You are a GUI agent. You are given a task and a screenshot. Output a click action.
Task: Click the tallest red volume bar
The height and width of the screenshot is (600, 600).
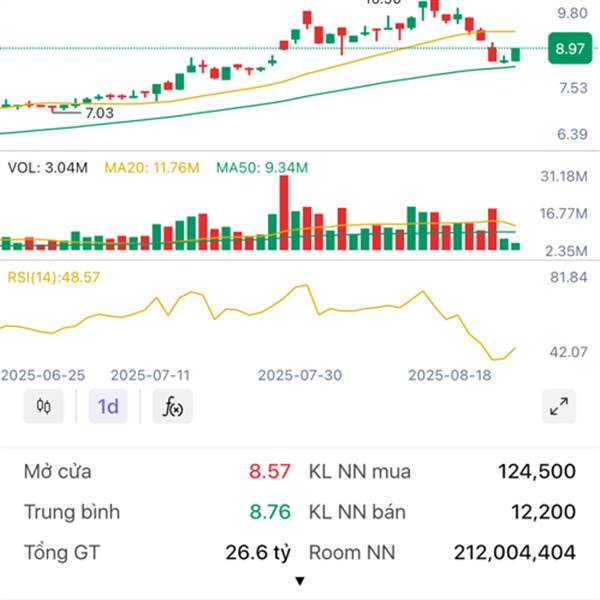(284, 212)
